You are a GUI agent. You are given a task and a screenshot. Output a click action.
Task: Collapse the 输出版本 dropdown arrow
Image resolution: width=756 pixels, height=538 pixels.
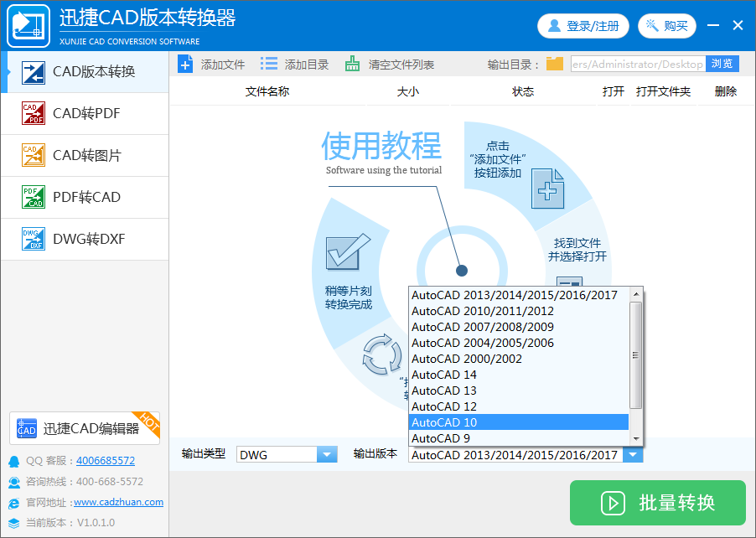tap(633, 454)
